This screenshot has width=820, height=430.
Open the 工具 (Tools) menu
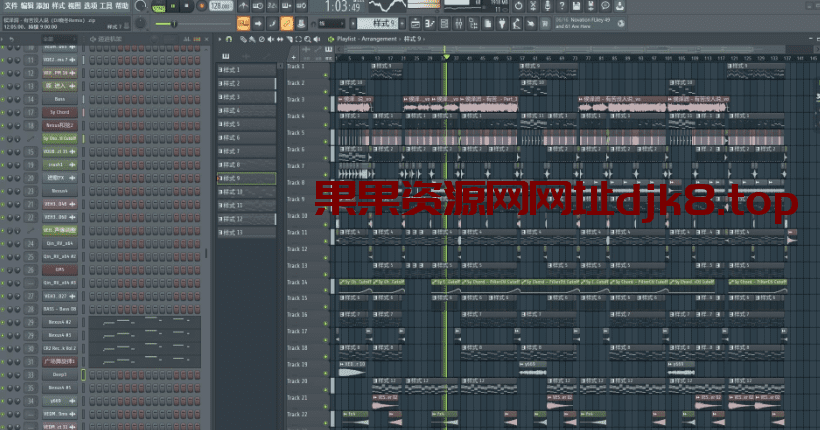[105, 6]
